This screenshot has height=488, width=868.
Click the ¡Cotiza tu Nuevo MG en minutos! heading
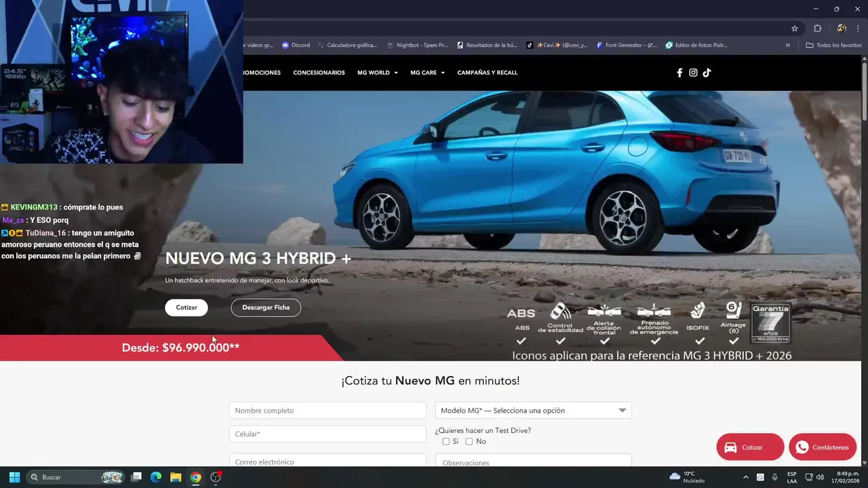(x=431, y=381)
